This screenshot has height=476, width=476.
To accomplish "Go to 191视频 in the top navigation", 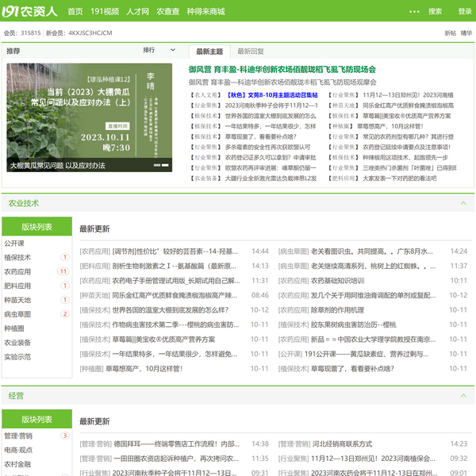I will coord(104,12).
